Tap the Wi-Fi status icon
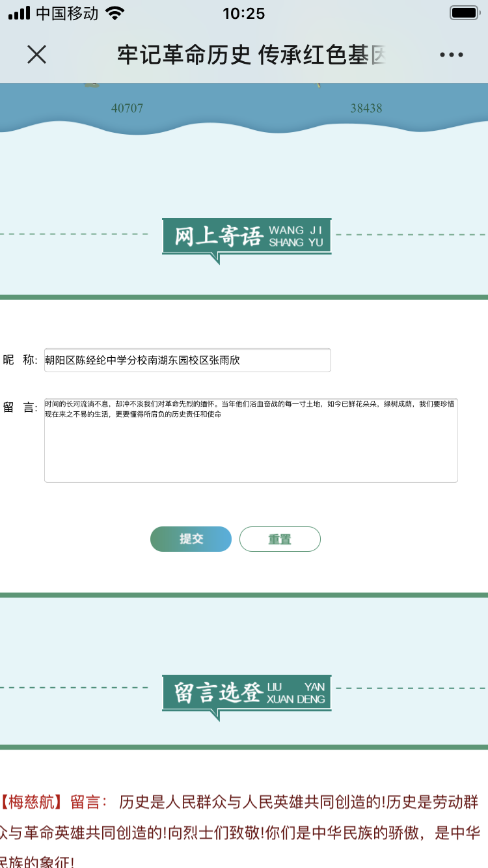The image size is (488, 868). pos(115,14)
